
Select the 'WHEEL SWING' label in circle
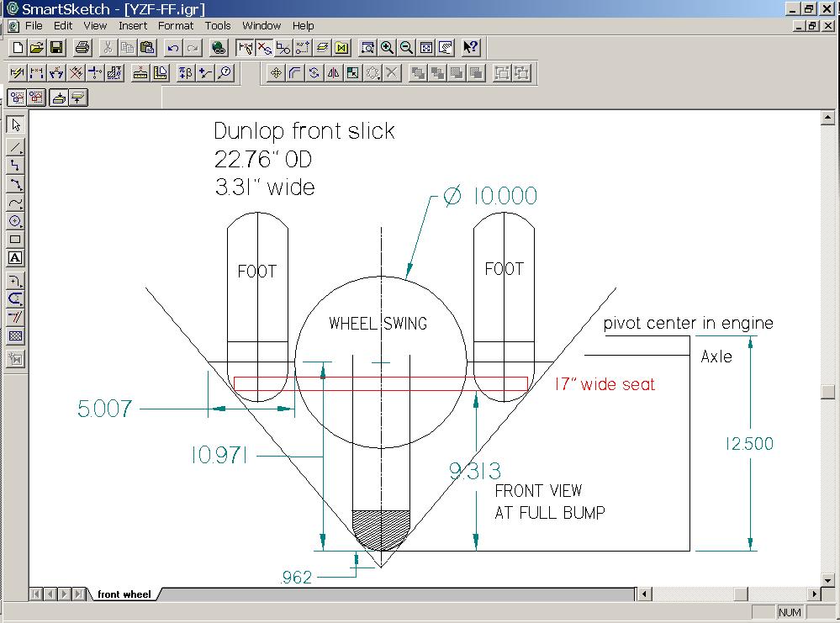click(378, 324)
